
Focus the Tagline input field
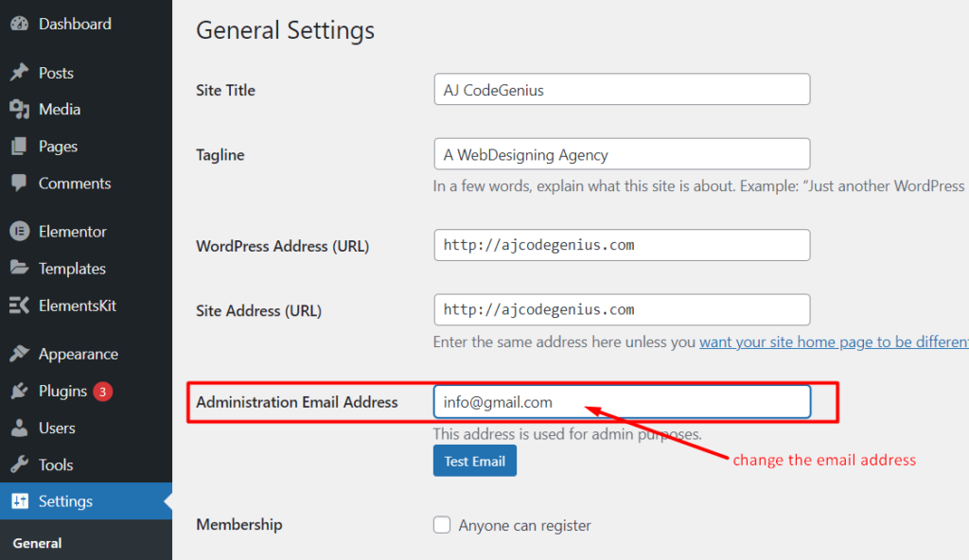tap(622, 154)
